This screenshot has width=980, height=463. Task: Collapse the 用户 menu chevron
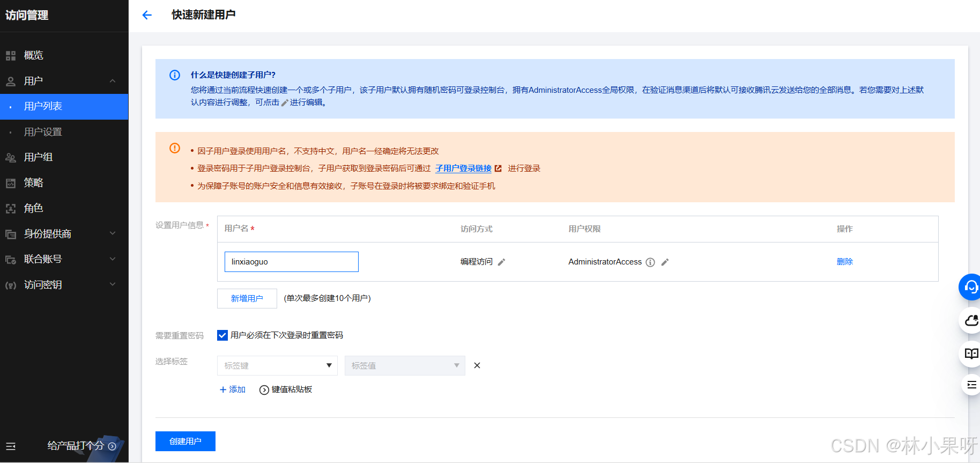point(113,81)
